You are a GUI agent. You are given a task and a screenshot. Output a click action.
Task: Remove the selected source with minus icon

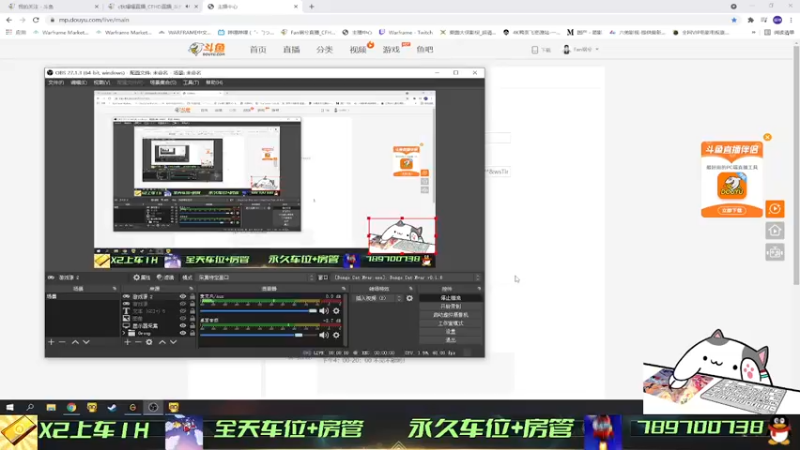tap(138, 342)
